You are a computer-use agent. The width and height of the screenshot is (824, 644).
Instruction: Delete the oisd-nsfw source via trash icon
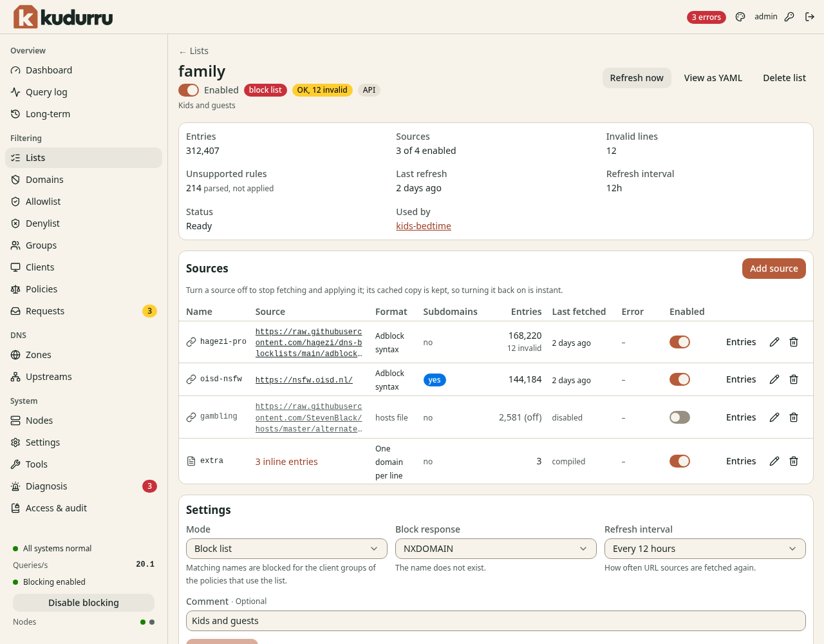click(794, 379)
